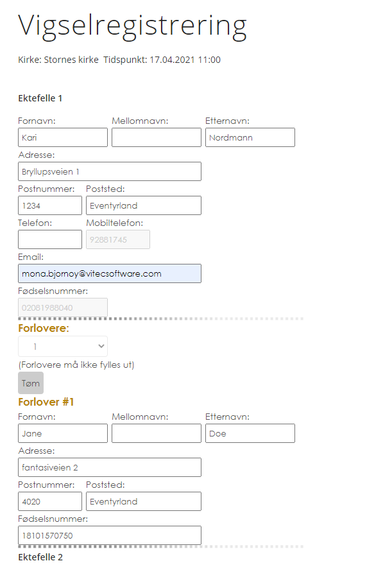Click the Tøm button
The height and width of the screenshot is (570, 392).
click(31, 383)
